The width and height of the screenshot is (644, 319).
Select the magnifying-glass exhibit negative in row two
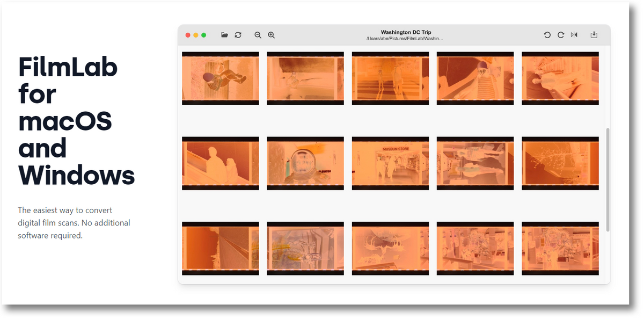coord(305,163)
